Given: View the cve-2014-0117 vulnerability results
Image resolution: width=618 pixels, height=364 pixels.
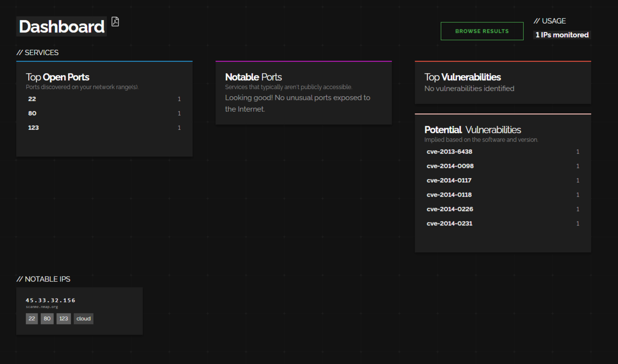Looking at the screenshot, I should (x=503, y=181).
